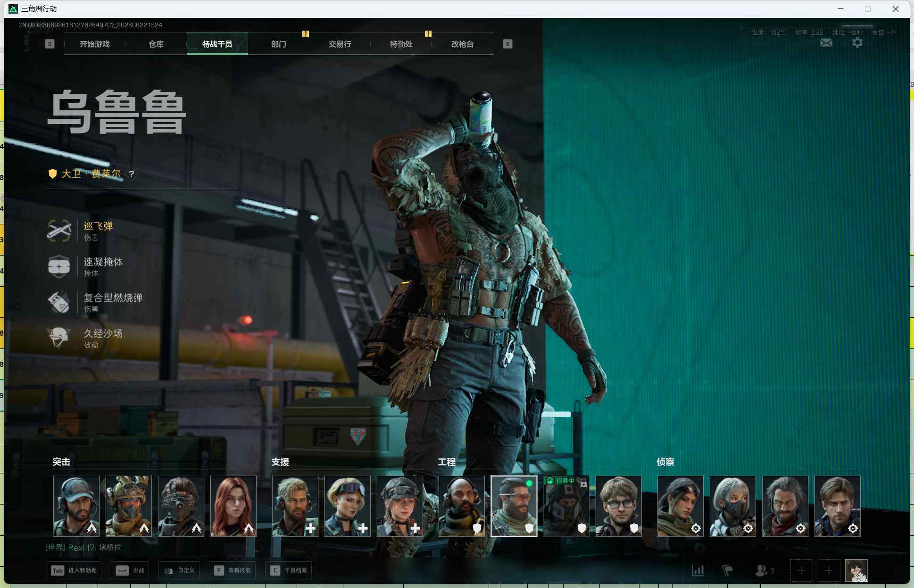
Task: Select the 久经沙场 passive skill icon
Action: pos(59,338)
